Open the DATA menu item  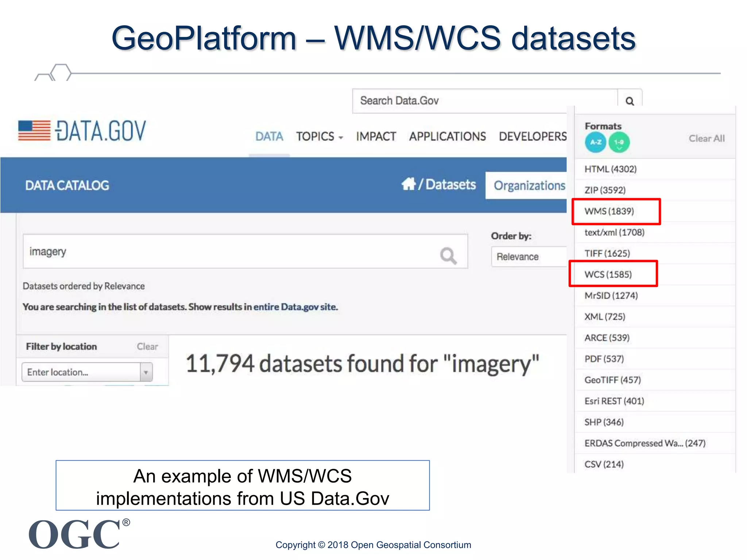[x=269, y=136]
